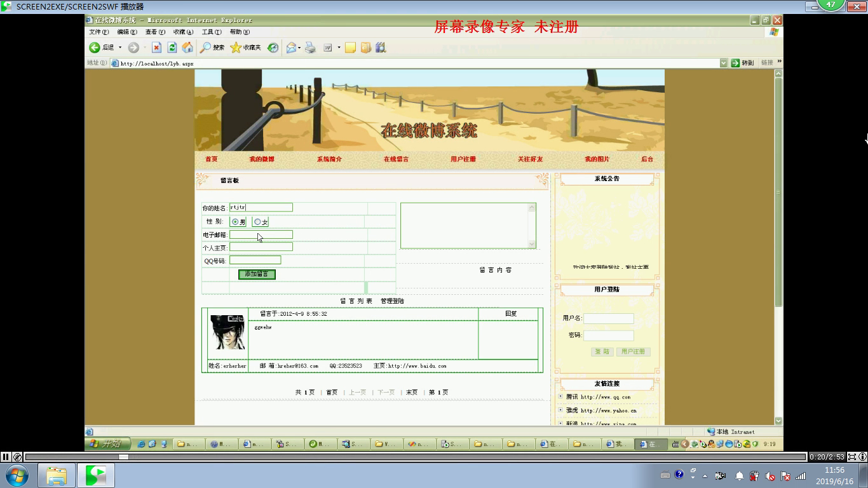Open the 帮助(H) menu
This screenshot has height=488, width=868.
coord(240,32)
